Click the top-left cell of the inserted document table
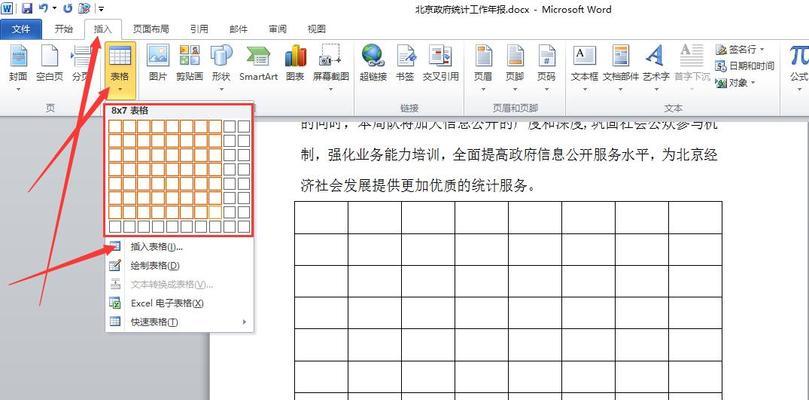 click(321, 217)
